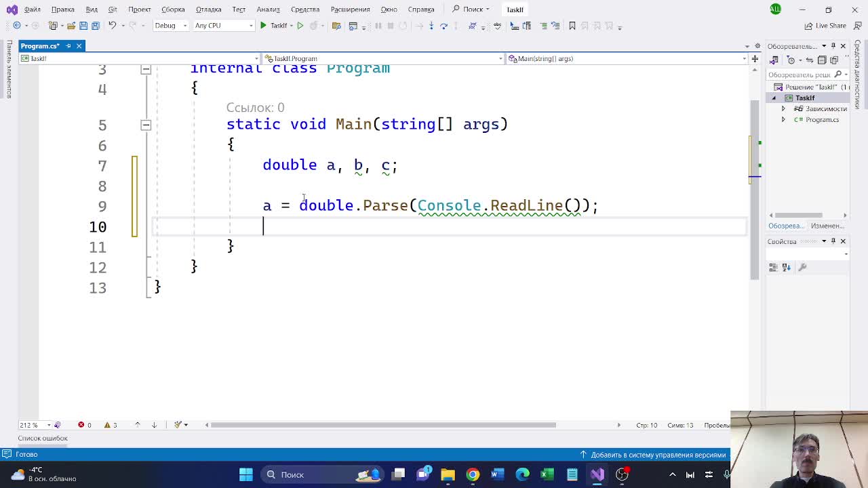Pin toggle for Properties panel
The width and height of the screenshot is (868, 488).
point(833,241)
